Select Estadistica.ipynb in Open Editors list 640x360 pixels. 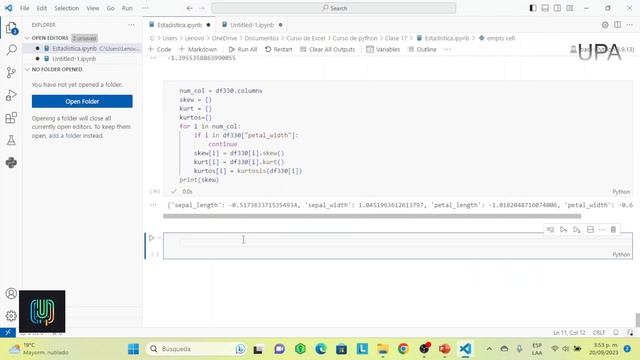tap(74, 49)
